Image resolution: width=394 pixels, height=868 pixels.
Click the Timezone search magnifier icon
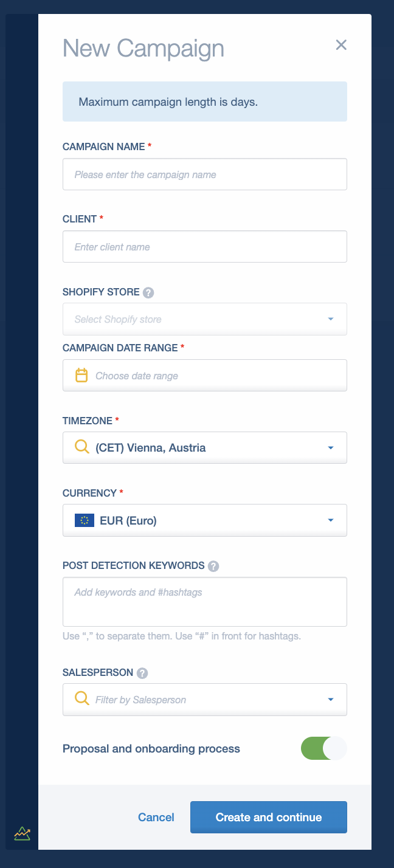[x=81, y=447]
